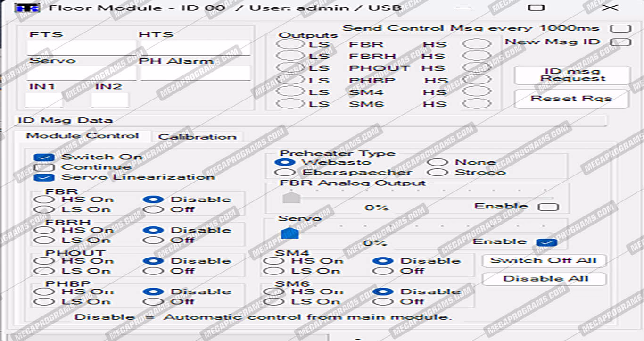Switch to the Calibration tab
This screenshot has width=644, height=341.
click(197, 137)
